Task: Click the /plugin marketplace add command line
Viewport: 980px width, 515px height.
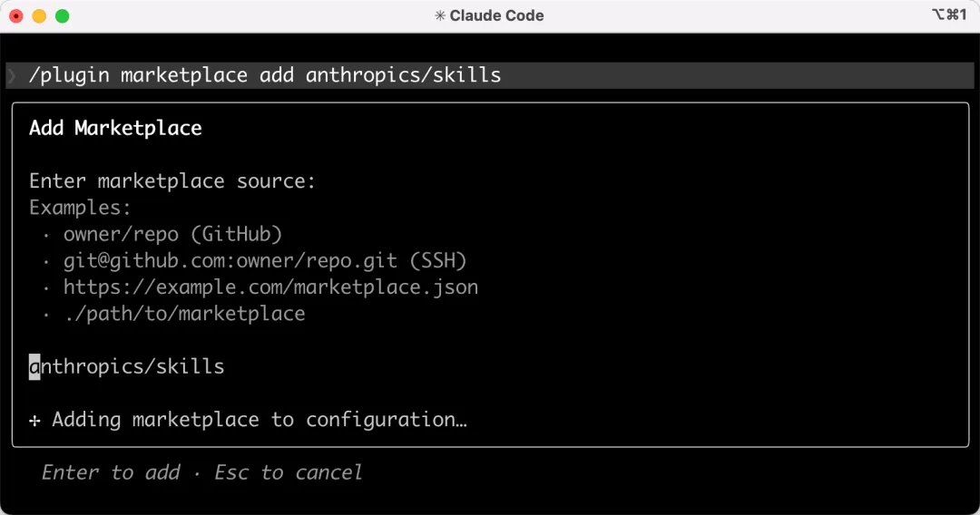Action: pos(265,75)
